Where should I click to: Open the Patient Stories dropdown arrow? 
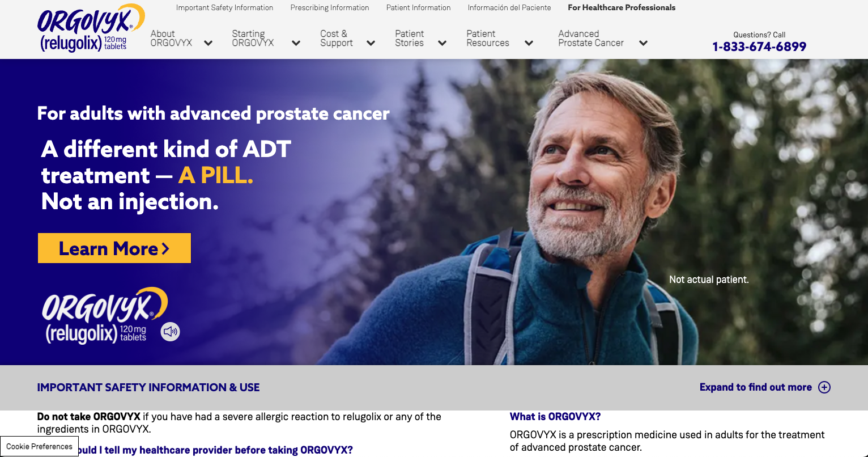[x=442, y=43]
